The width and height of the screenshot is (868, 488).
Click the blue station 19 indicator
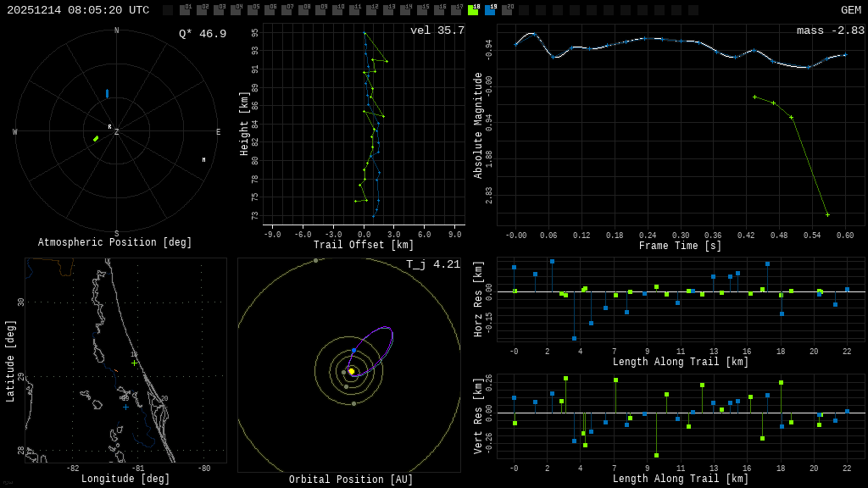coord(490,10)
